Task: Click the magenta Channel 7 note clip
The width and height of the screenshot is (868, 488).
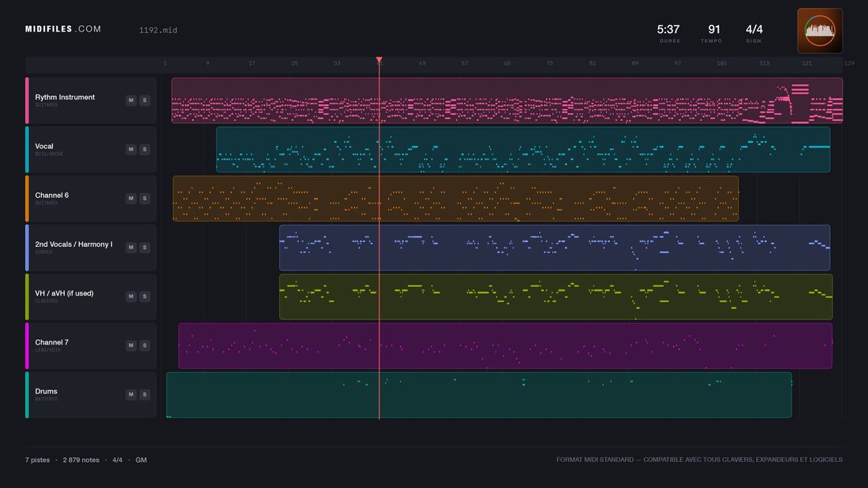Action: [x=505, y=345]
